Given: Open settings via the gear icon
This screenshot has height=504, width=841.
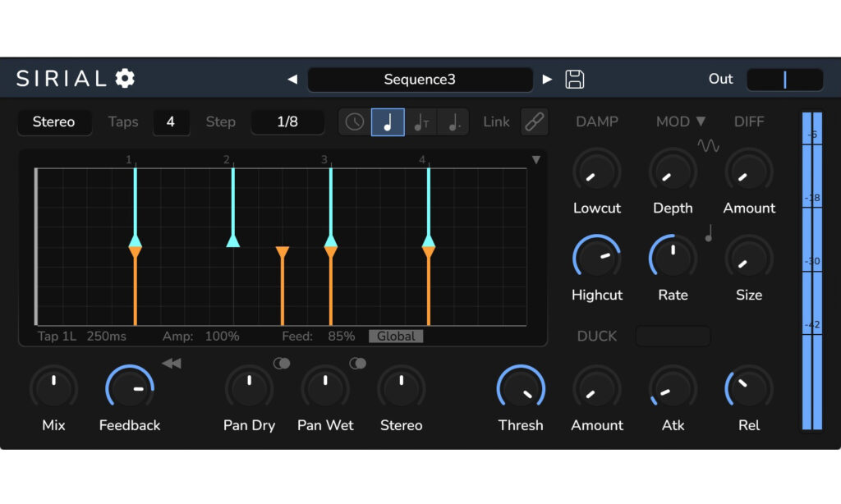Looking at the screenshot, I should coord(125,79).
